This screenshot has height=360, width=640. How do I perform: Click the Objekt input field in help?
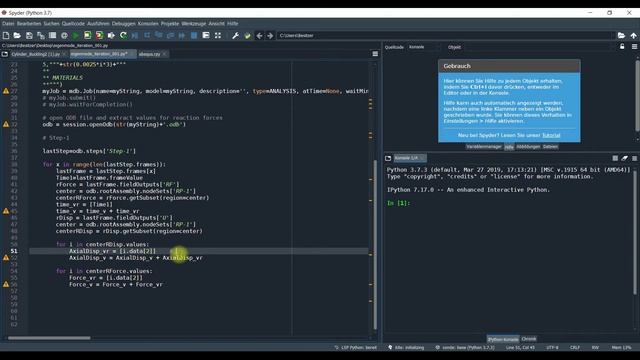click(x=539, y=47)
